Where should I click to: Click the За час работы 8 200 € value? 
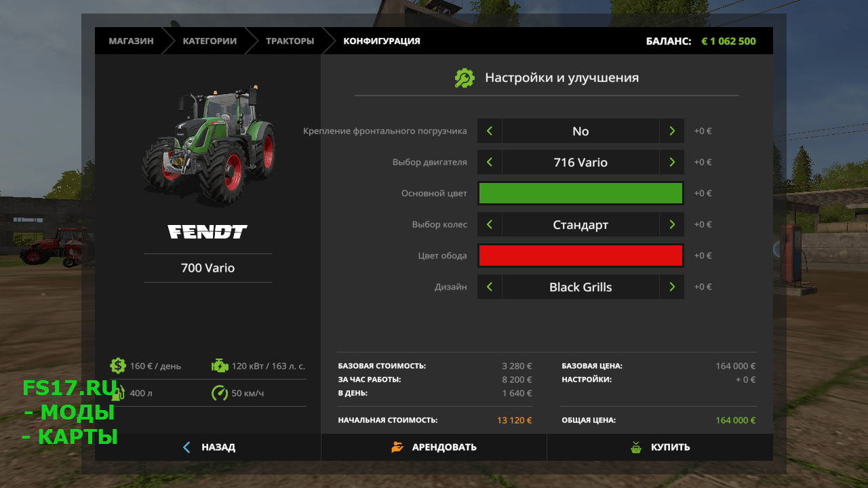pyautogui.click(x=517, y=380)
